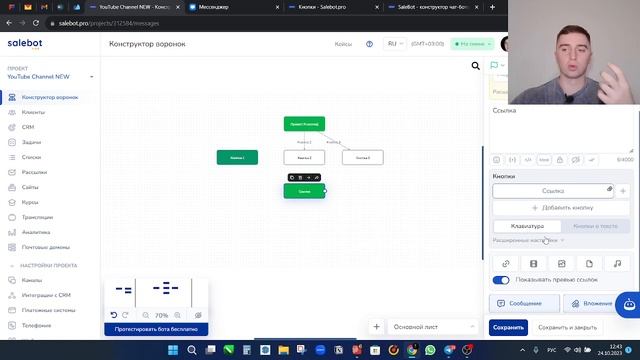Image resolution: width=640 pixels, height=360 pixels.
Task: Open Конструктор воронок in the sidebar
Action: (50, 97)
